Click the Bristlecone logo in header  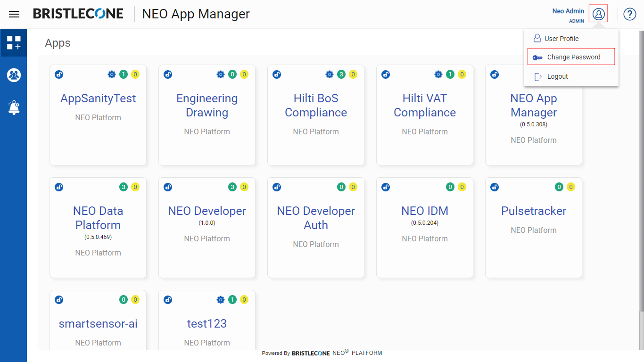pyautogui.click(x=78, y=14)
